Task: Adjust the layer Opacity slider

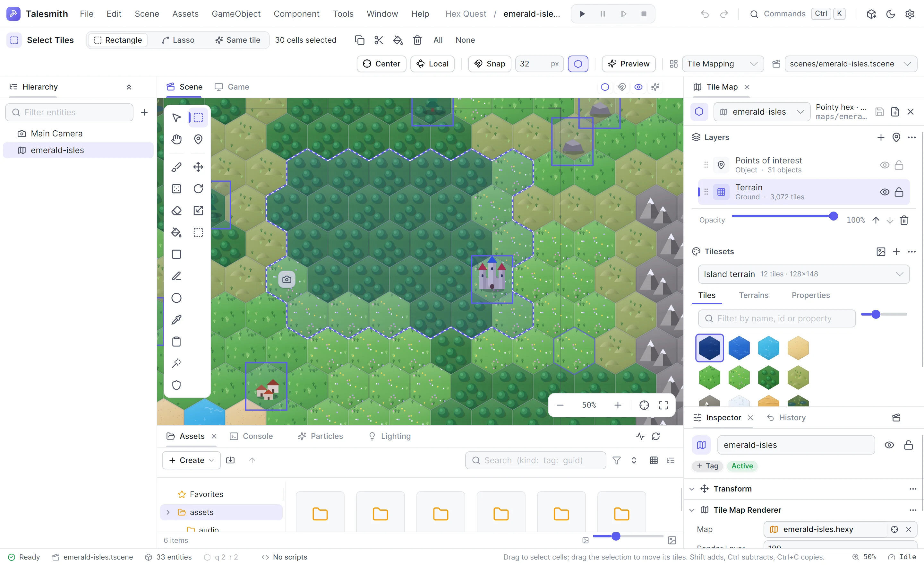Action: coord(784,216)
